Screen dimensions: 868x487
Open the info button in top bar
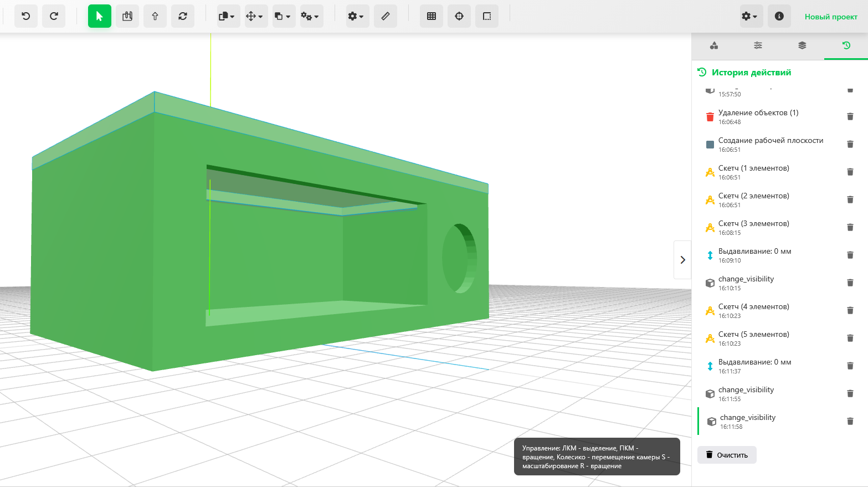click(x=779, y=16)
